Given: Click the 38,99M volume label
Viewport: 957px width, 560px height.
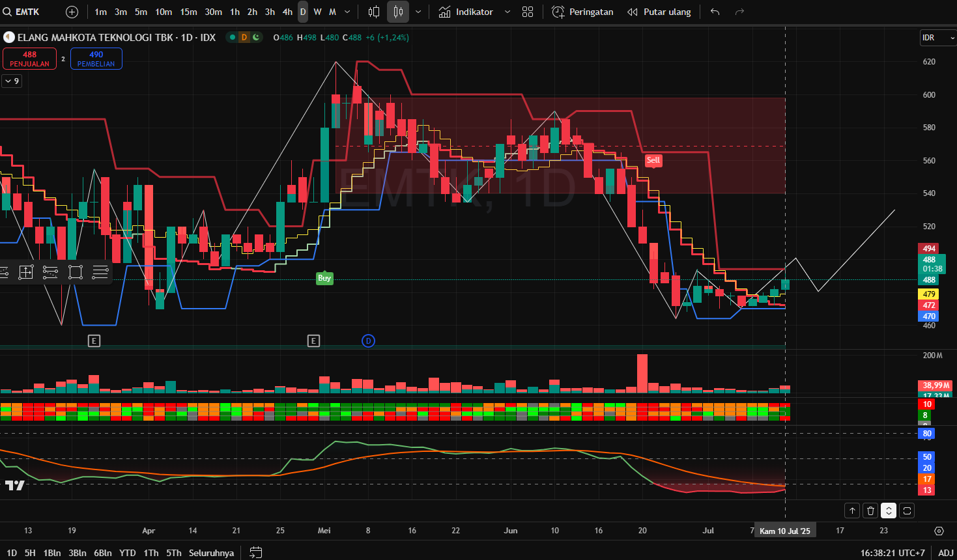Looking at the screenshot, I should (936, 385).
